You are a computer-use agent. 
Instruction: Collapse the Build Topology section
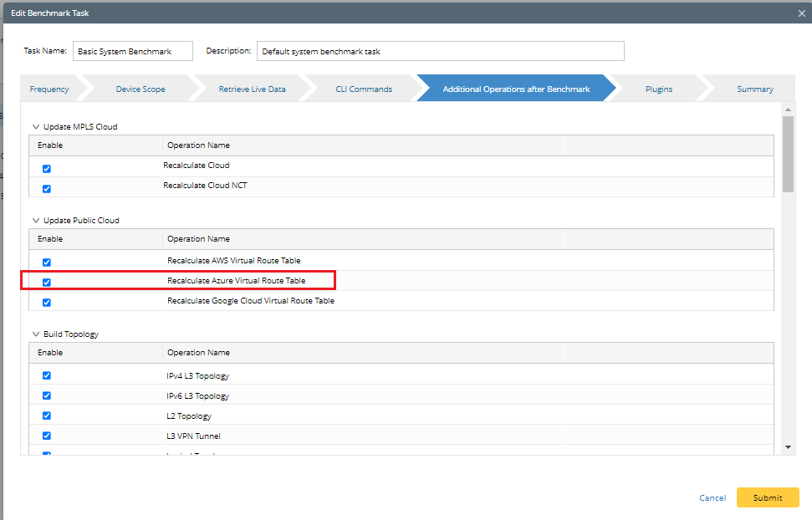(36, 334)
